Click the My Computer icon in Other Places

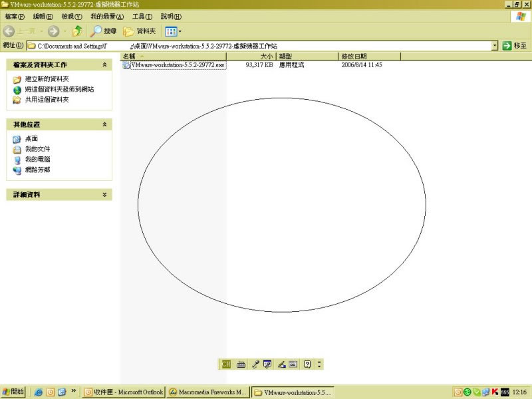[17, 160]
